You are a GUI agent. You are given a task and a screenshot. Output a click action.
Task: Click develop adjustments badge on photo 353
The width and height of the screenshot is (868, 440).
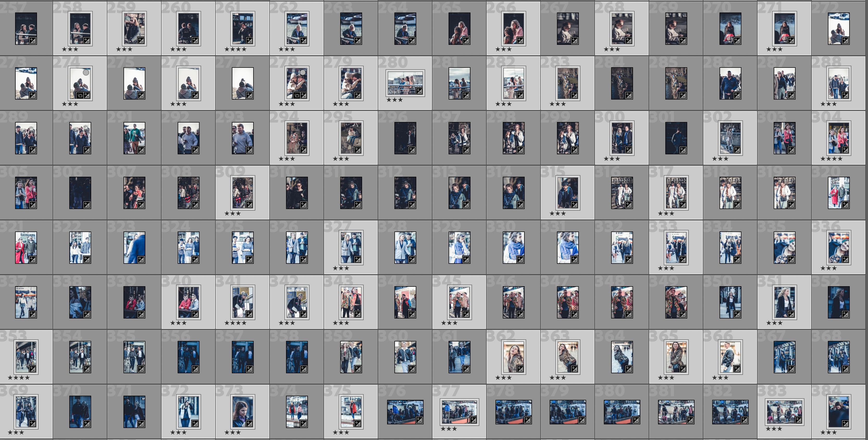33,369
